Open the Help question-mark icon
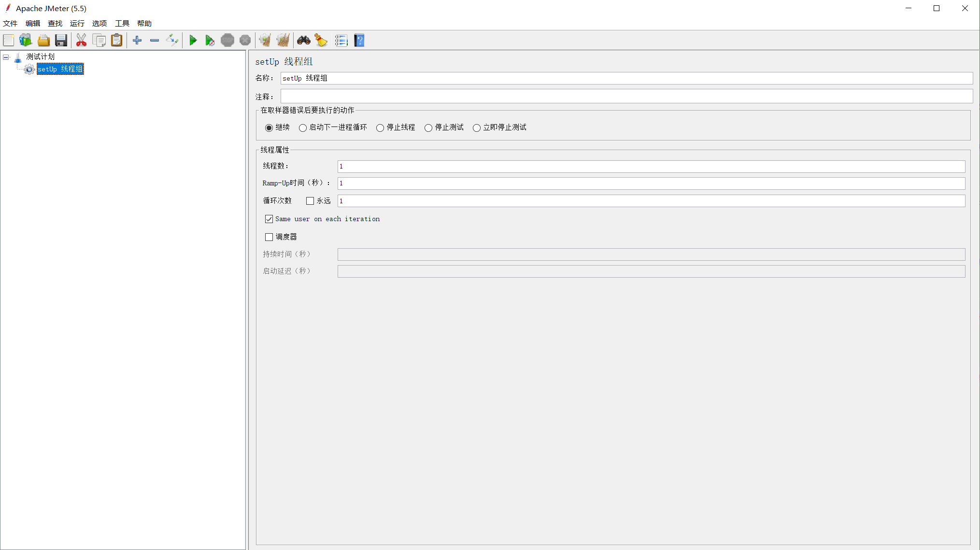The width and height of the screenshot is (980, 550). point(359,41)
